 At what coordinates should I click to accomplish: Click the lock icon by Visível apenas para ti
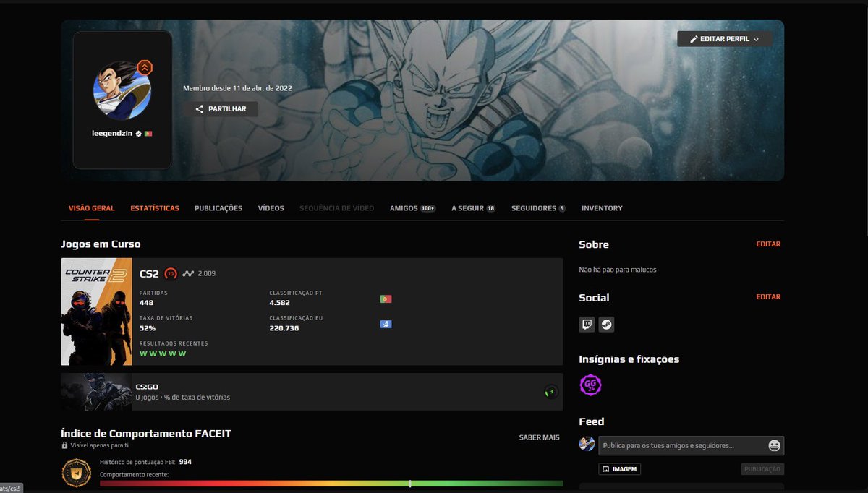pyautogui.click(x=64, y=445)
